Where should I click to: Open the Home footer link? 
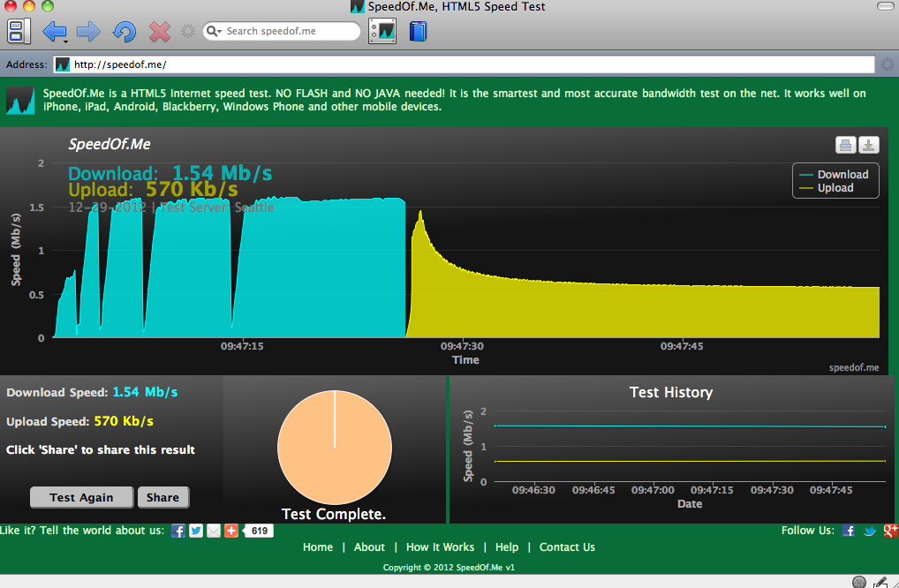click(318, 547)
